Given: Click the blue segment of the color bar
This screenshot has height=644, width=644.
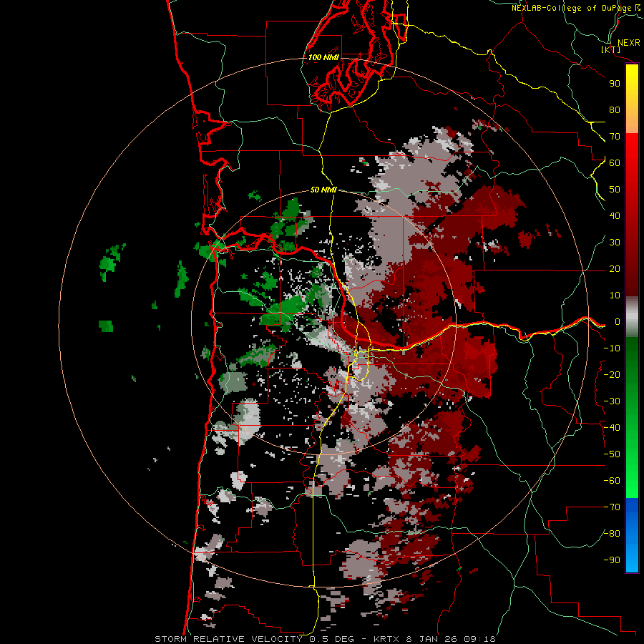Looking at the screenshot, I should click(x=632, y=535).
